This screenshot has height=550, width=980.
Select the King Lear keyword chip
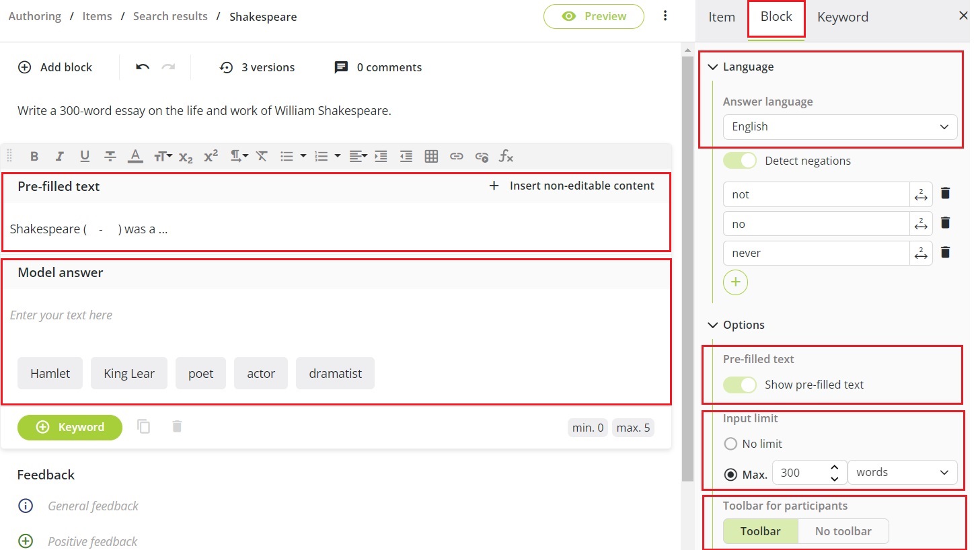click(129, 373)
